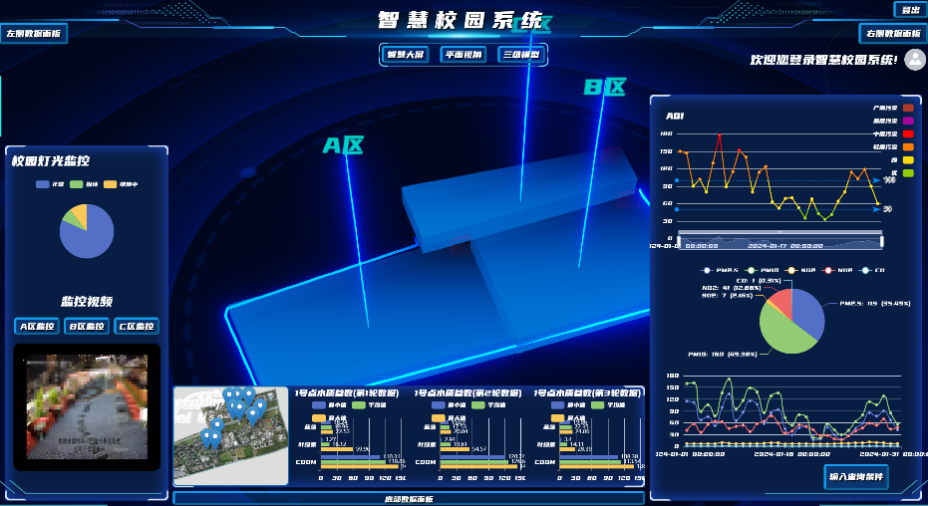The image size is (928, 506).
Task: Collapse the 左侧数据面板 panel
Action: click(33, 33)
